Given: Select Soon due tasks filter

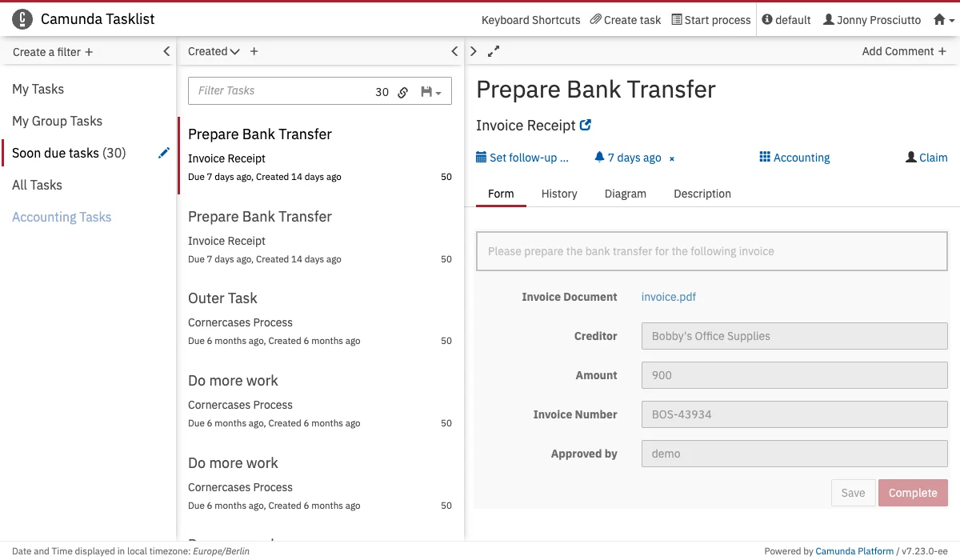Looking at the screenshot, I should click(x=69, y=153).
